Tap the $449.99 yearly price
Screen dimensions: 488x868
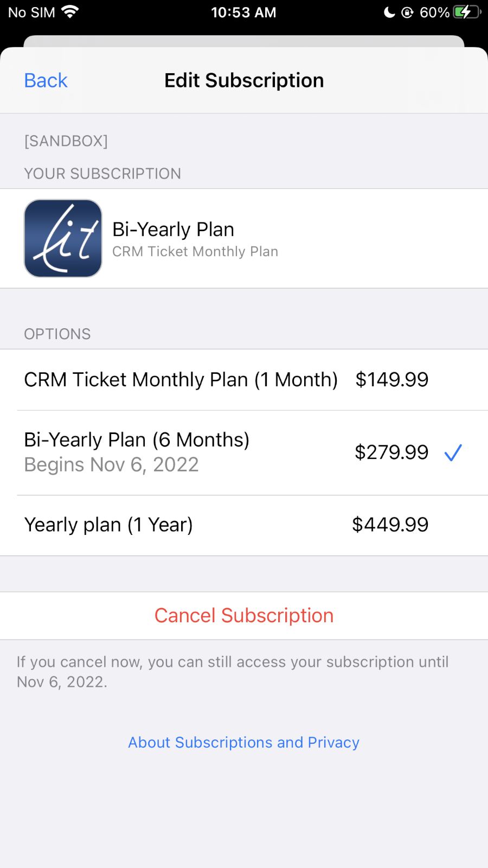(390, 525)
